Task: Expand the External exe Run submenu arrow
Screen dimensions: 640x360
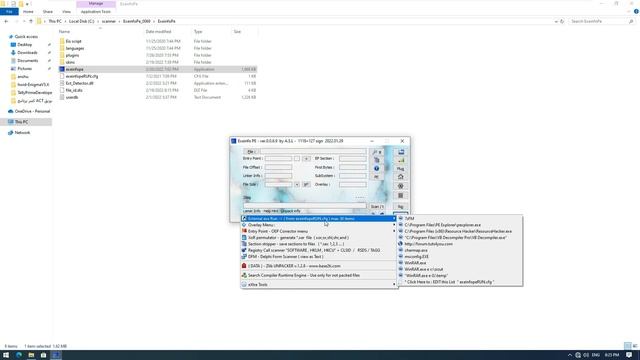Action: (x=394, y=219)
